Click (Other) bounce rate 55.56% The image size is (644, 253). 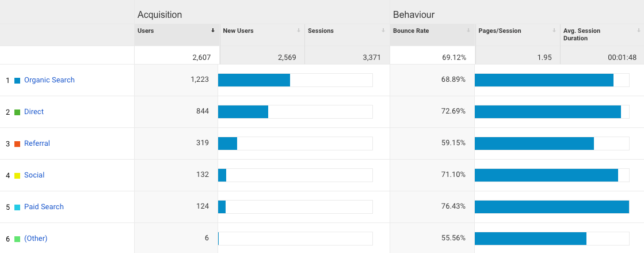pyautogui.click(x=454, y=238)
